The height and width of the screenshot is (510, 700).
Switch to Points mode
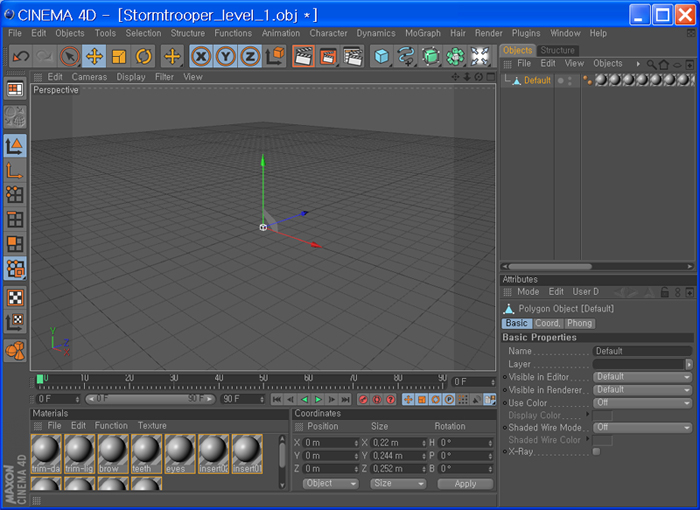(x=15, y=195)
